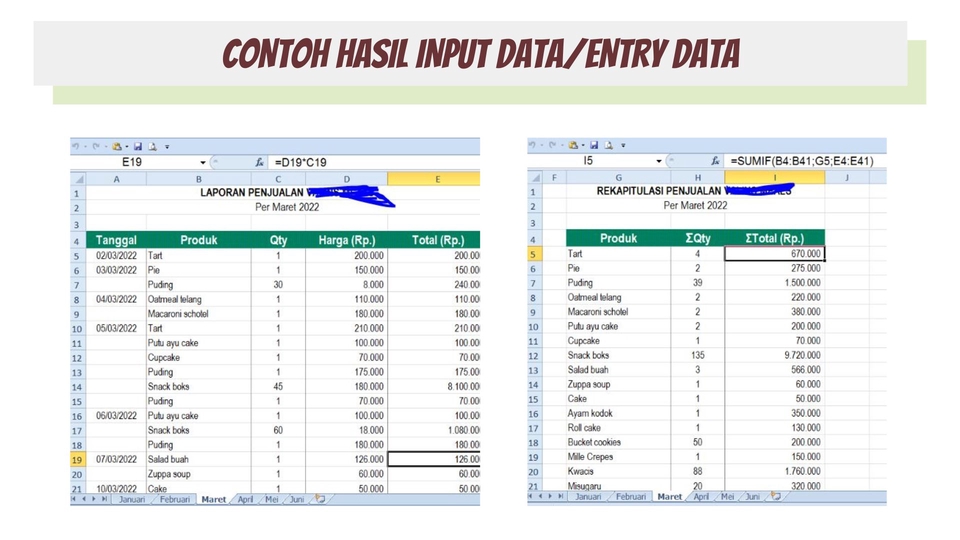
Task: Expand the Name Box dropdown showing I5
Action: click(659, 161)
